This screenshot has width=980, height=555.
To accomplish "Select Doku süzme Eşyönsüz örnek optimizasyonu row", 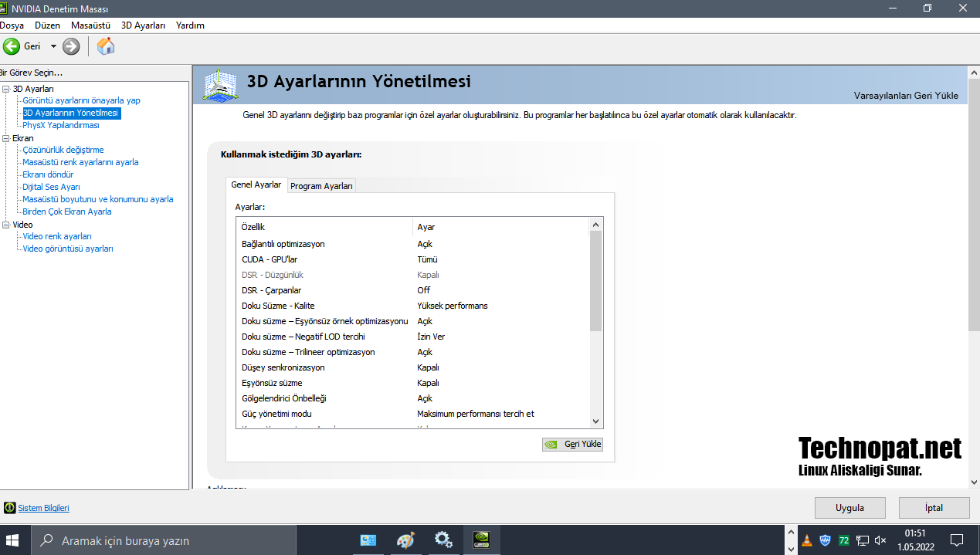I will coord(413,321).
